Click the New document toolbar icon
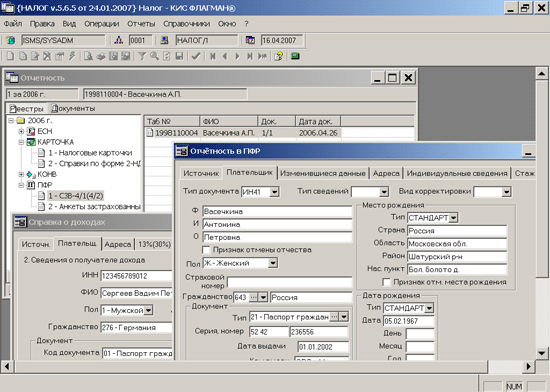 (11, 56)
